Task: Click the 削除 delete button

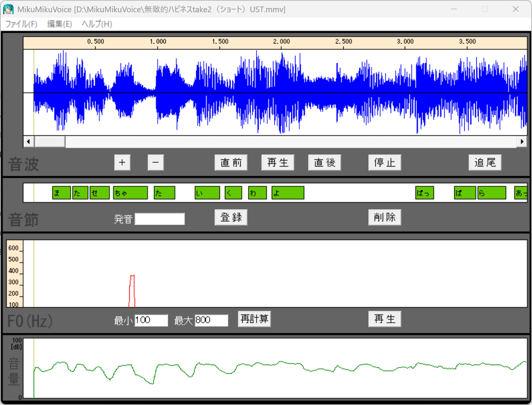Action: pos(385,217)
